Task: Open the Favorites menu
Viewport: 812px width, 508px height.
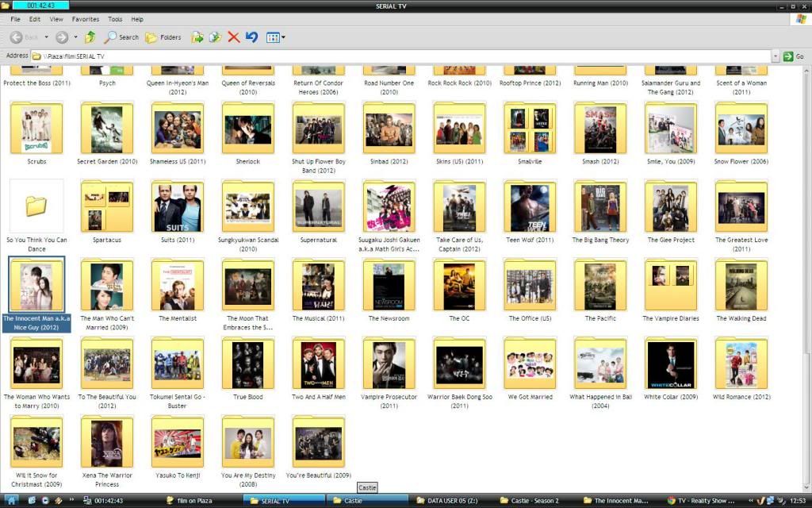Action: [x=86, y=19]
